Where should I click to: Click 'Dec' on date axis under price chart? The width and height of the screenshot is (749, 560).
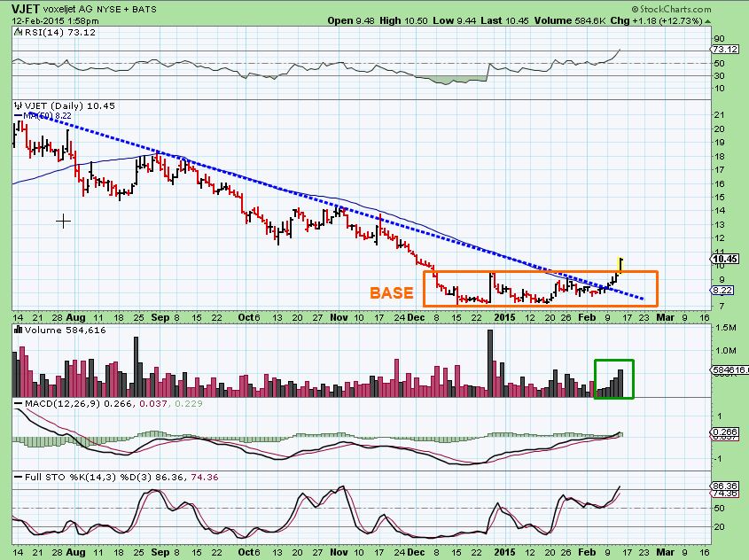coord(416,317)
